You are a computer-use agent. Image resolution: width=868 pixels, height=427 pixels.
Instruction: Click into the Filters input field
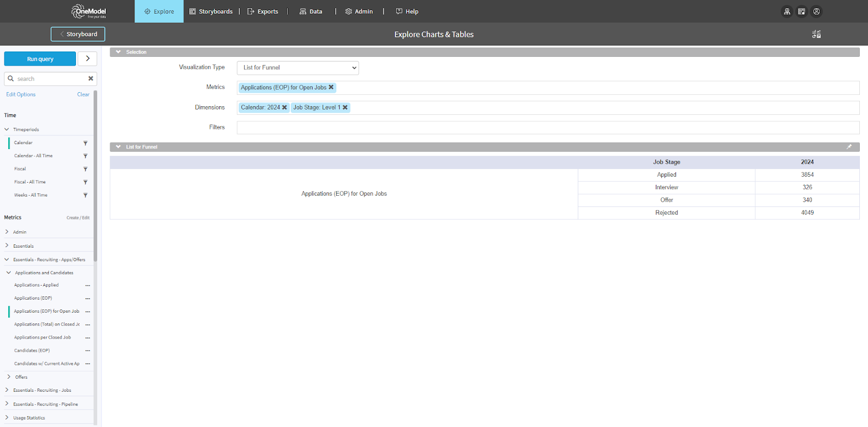point(548,127)
